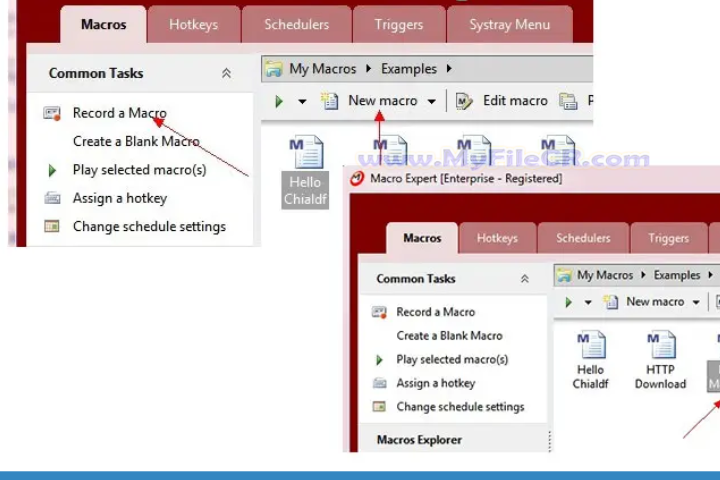Click Edit macro button in toolbar

pyautogui.click(x=515, y=101)
